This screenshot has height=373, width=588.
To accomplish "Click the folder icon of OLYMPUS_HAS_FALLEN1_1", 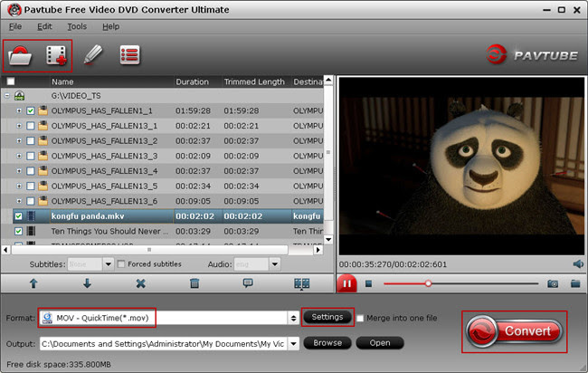I will click(x=43, y=110).
